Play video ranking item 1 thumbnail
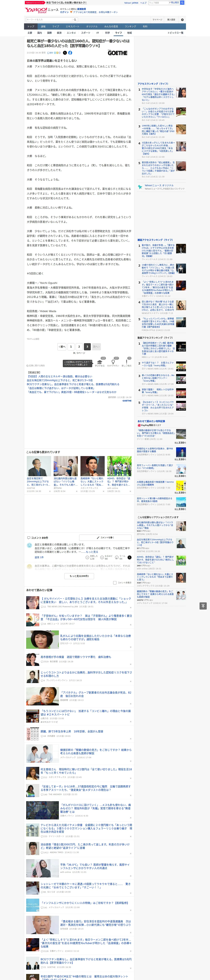This screenshot has height=980, width=210. click(181, 346)
